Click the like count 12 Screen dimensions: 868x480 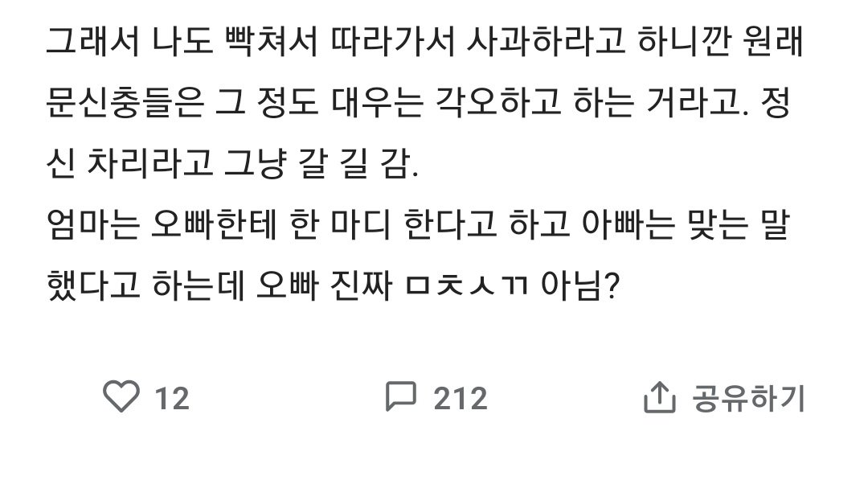click(x=171, y=398)
